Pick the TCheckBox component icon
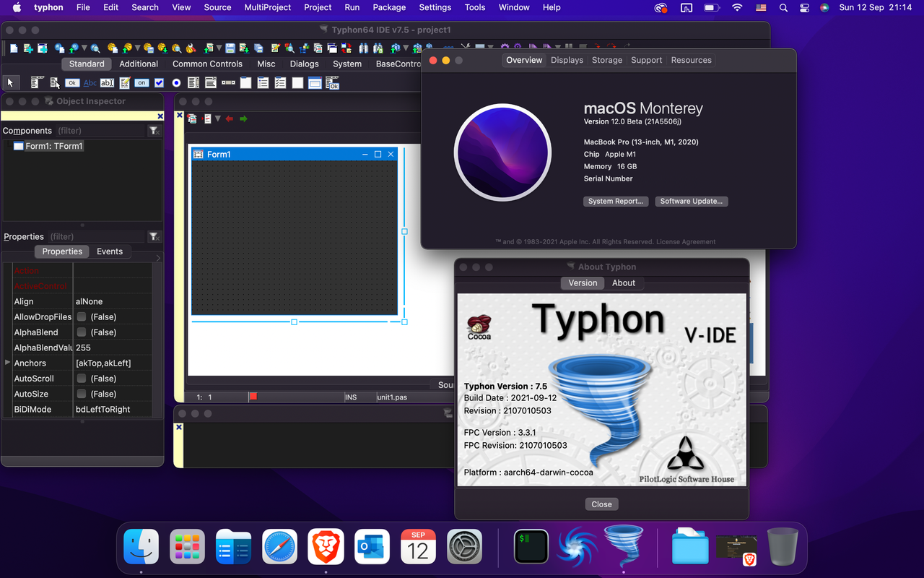 point(159,83)
